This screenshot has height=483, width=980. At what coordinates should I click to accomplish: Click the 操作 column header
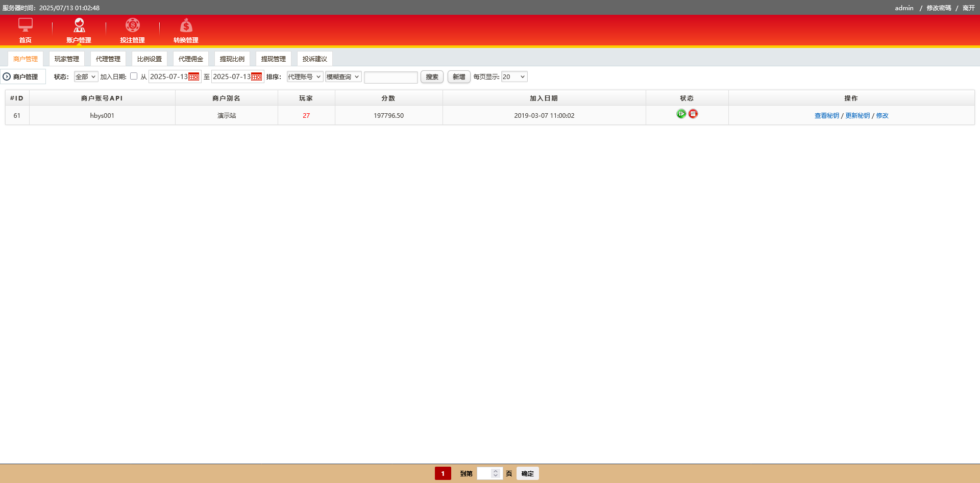[851, 98]
